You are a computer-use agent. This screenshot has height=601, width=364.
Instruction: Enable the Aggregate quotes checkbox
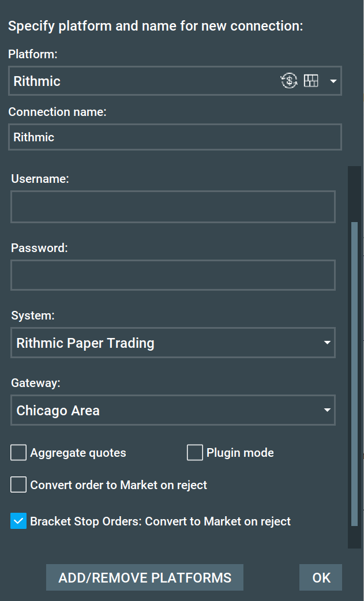18,453
